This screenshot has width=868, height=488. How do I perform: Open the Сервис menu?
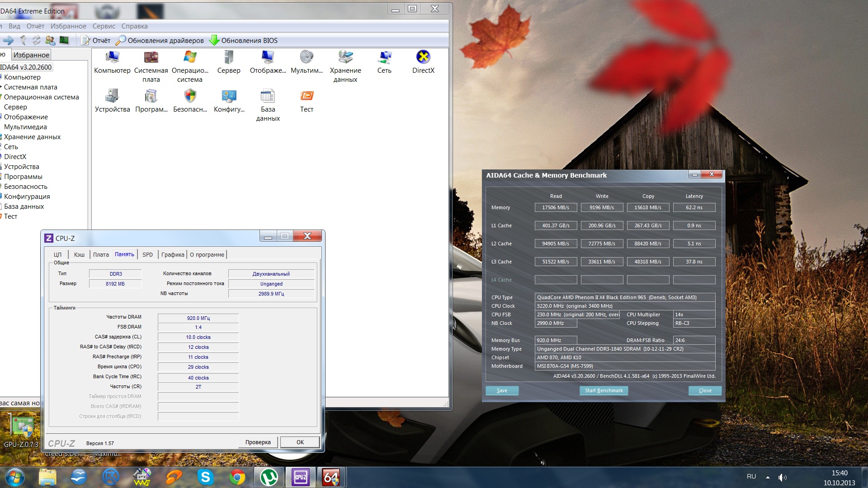104,26
